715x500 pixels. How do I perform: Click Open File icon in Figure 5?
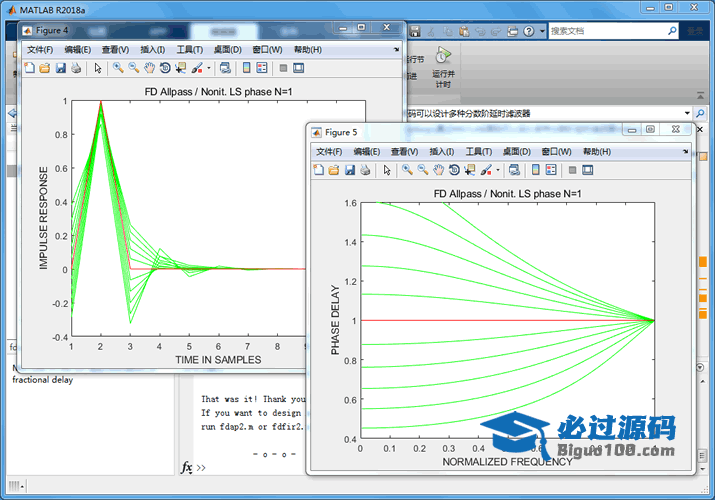click(334, 170)
